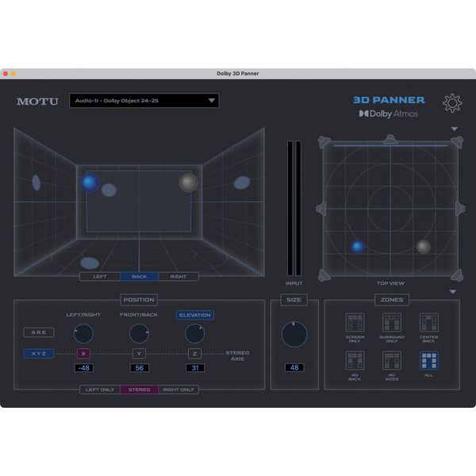Enable the X Y Z position mode
This screenshot has height=476, width=476.
coord(39,354)
